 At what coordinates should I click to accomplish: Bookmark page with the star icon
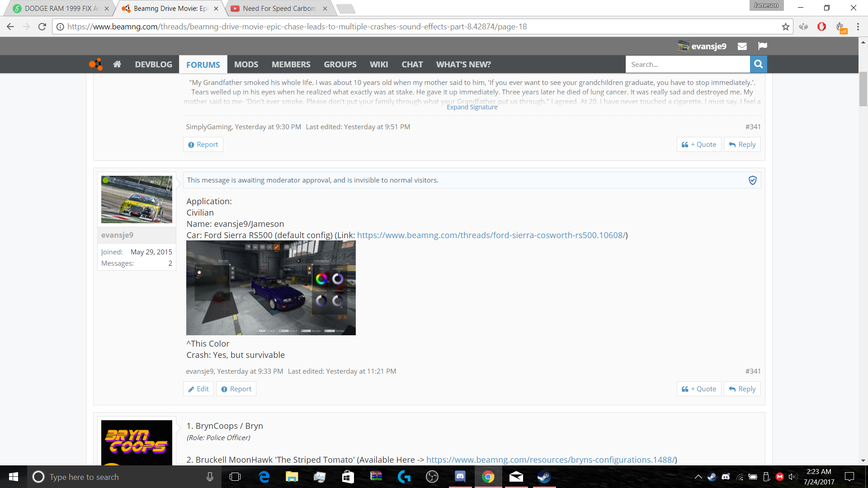point(786,27)
